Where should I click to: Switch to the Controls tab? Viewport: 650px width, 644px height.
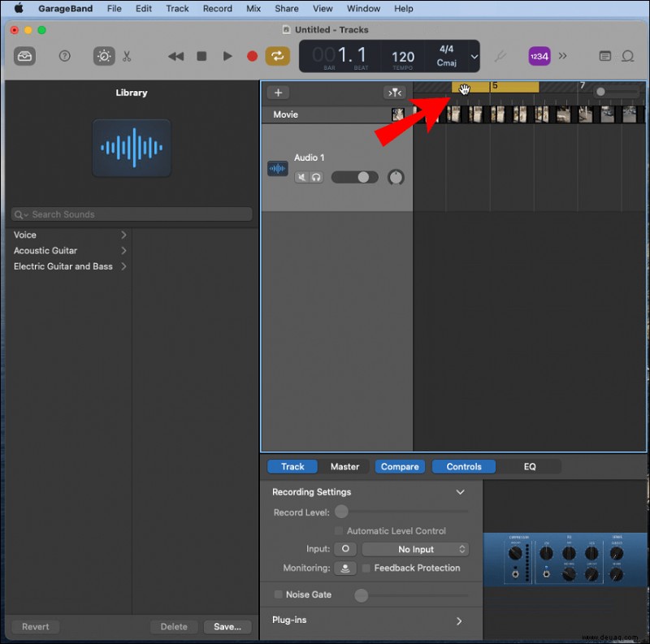point(463,467)
